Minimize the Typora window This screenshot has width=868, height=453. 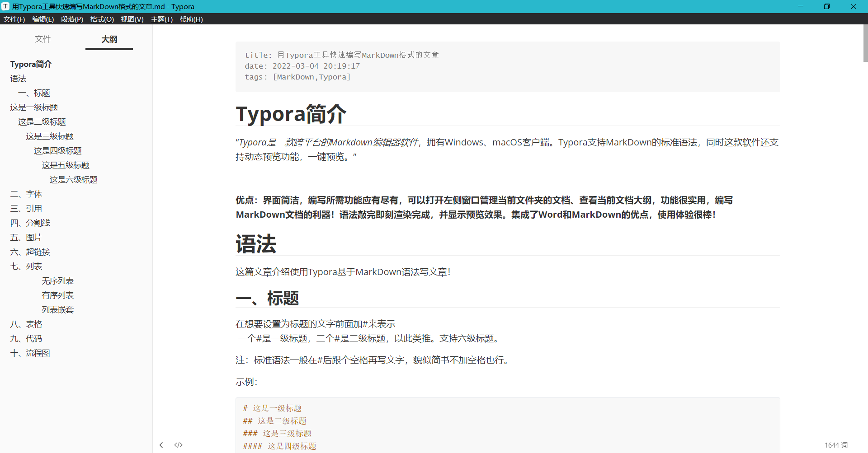click(x=801, y=6)
